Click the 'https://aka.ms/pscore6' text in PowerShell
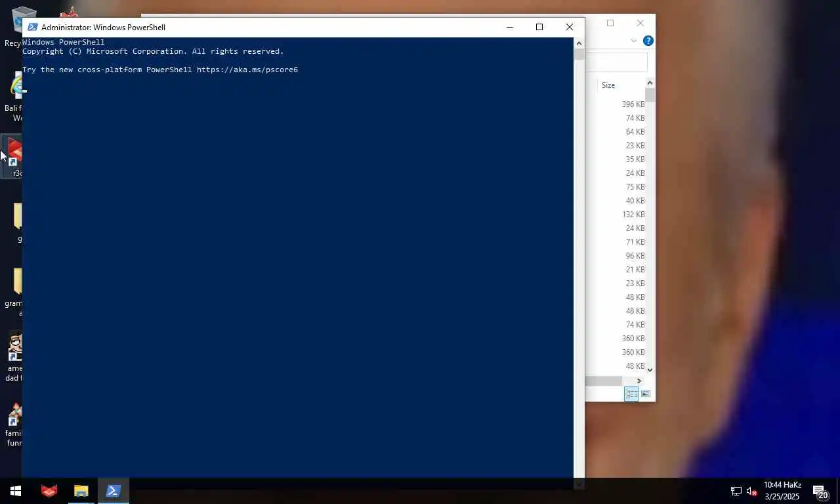The width and height of the screenshot is (840, 504). point(247,70)
